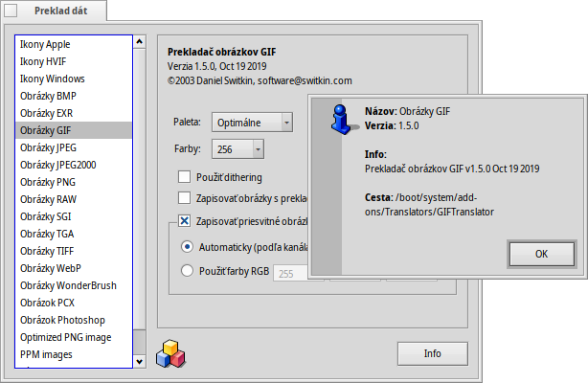Click the Info button
588x383 pixels.
click(x=432, y=353)
